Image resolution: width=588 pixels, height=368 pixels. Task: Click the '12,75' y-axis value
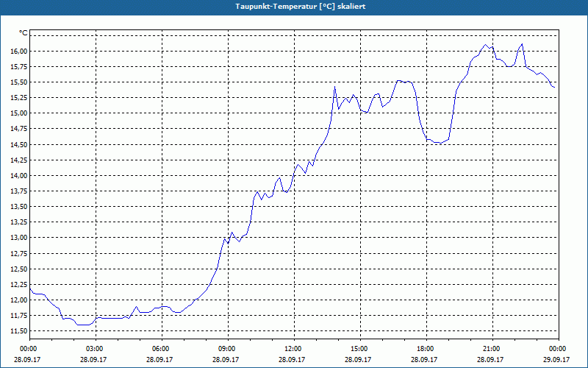pyautogui.click(x=20, y=253)
